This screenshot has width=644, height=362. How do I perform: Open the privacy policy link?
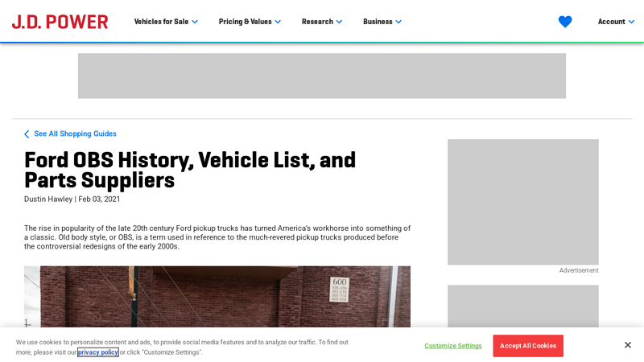[x=97, y=352]
